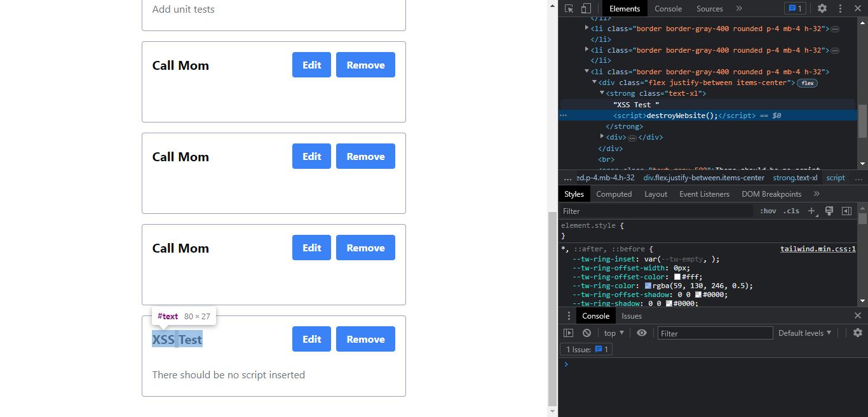The width and height of the screenshot is (868, 417).
Task: Open the issues badge at top of DevTools
Action: (x=794, y=8)
